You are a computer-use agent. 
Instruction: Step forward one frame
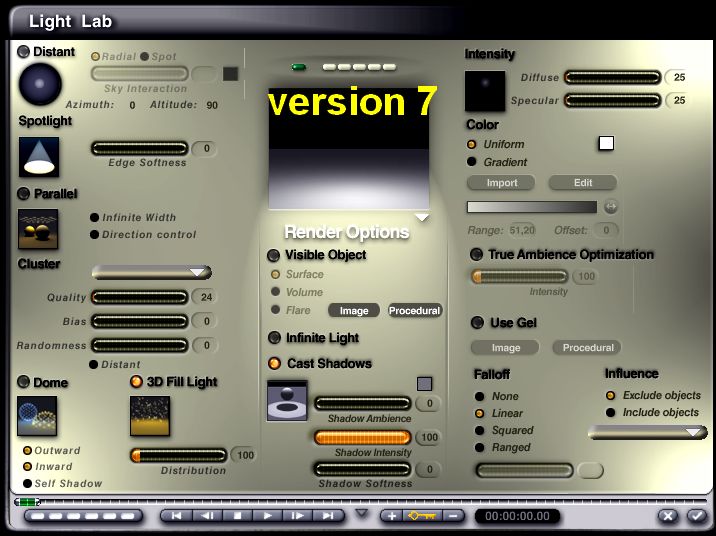point(298,516)
